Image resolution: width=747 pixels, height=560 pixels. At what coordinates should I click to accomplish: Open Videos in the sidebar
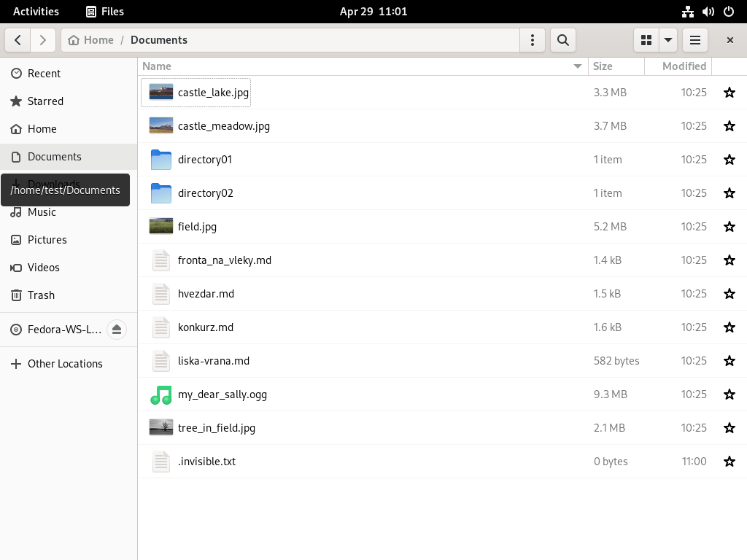coord(69,267)
